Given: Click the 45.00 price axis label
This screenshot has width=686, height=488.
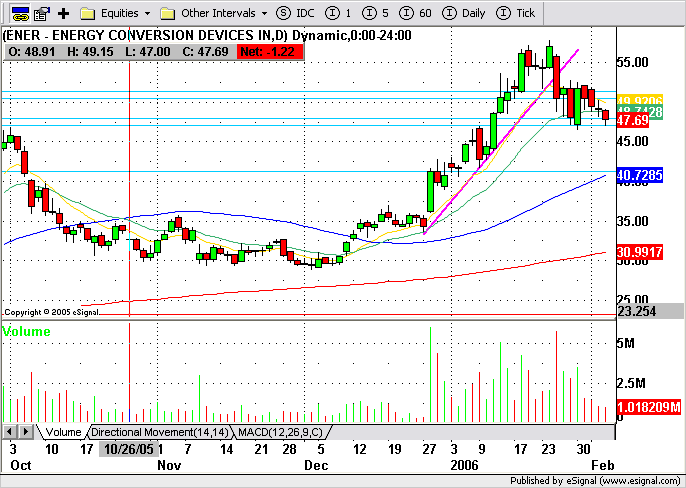Looking at the screenshot, I should pos(633,141).
